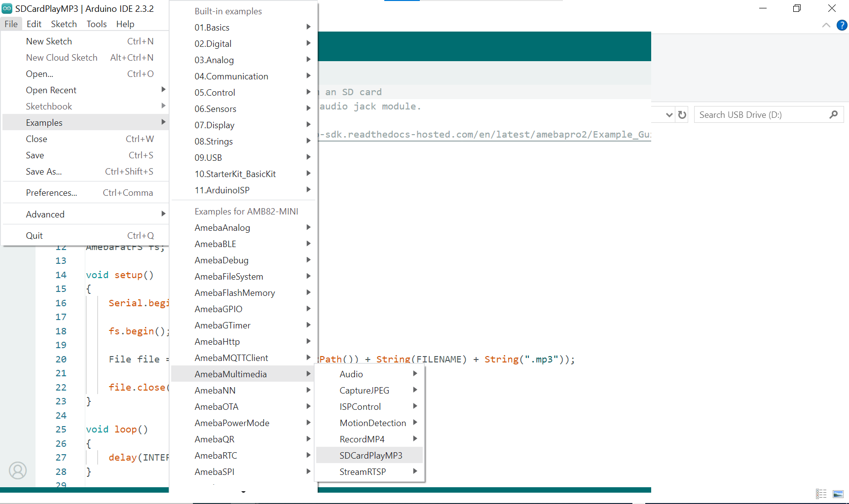The width and height of the screenshot is (849, 504).
Task: Select Save As... in the File menu
Action: pos(44,172)
